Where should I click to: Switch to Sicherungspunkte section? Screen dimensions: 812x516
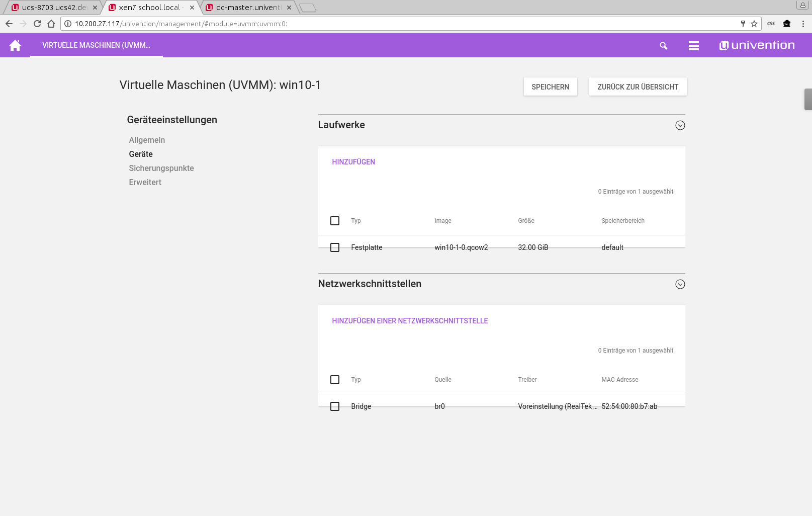pos(161,168)
